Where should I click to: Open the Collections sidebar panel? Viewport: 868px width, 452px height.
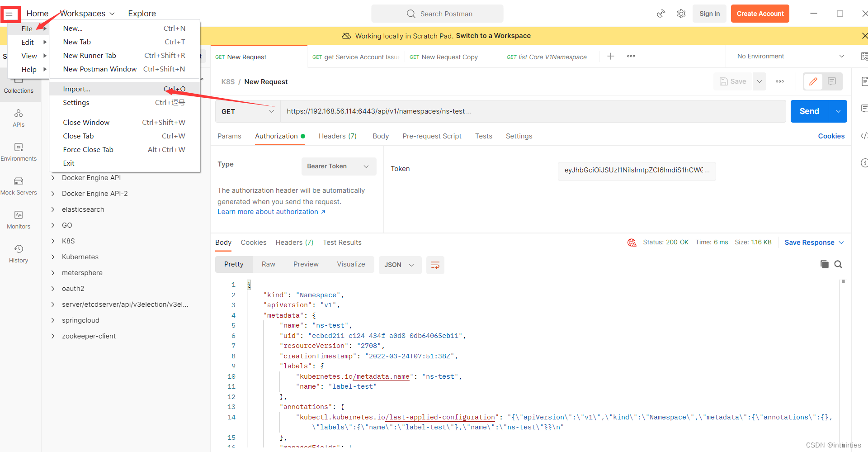point(19,84)
